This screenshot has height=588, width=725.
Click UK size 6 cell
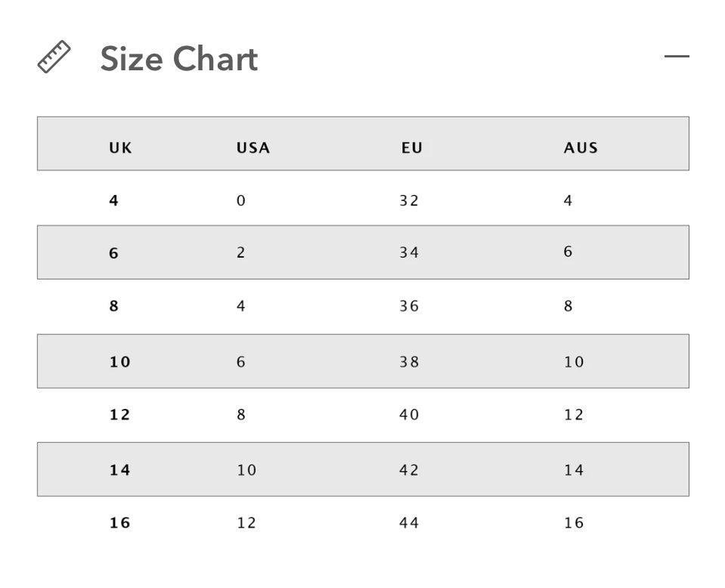click(x=114, y=253)
